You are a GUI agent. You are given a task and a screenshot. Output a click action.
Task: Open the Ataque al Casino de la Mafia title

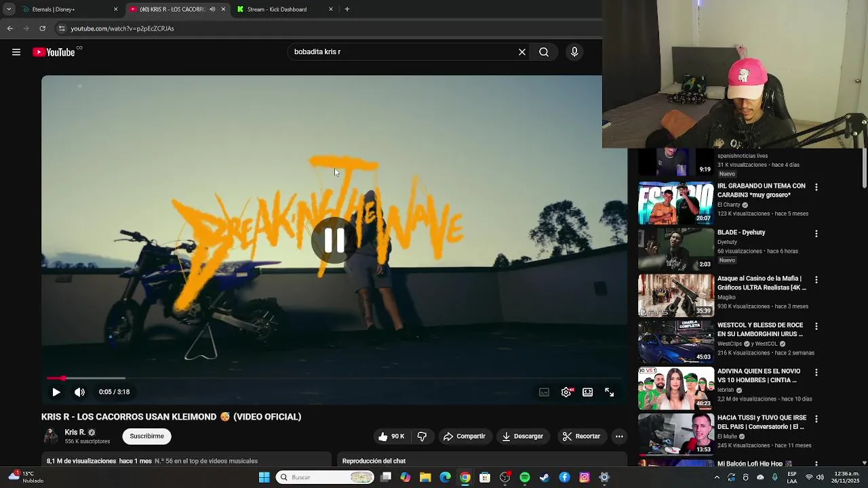761,283
